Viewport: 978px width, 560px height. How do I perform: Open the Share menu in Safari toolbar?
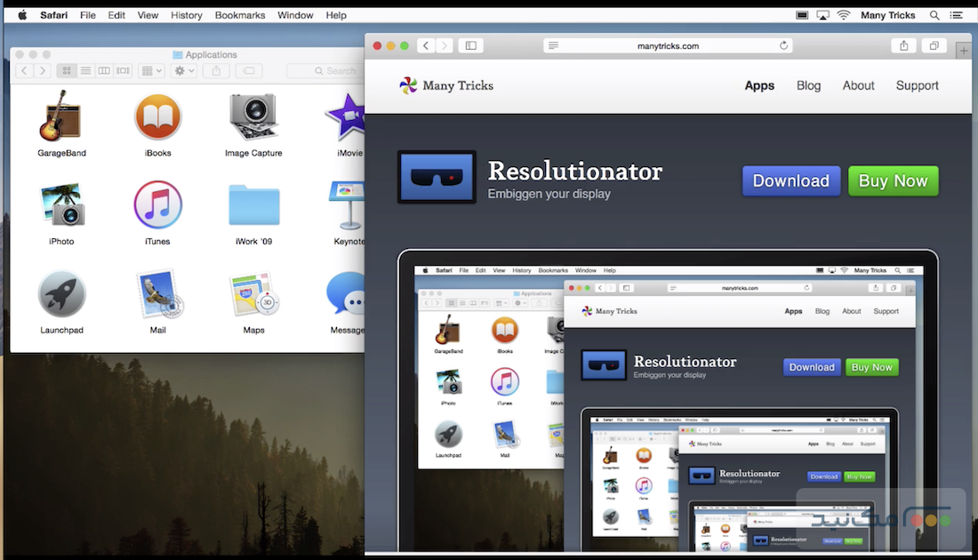tap(904, 45)
